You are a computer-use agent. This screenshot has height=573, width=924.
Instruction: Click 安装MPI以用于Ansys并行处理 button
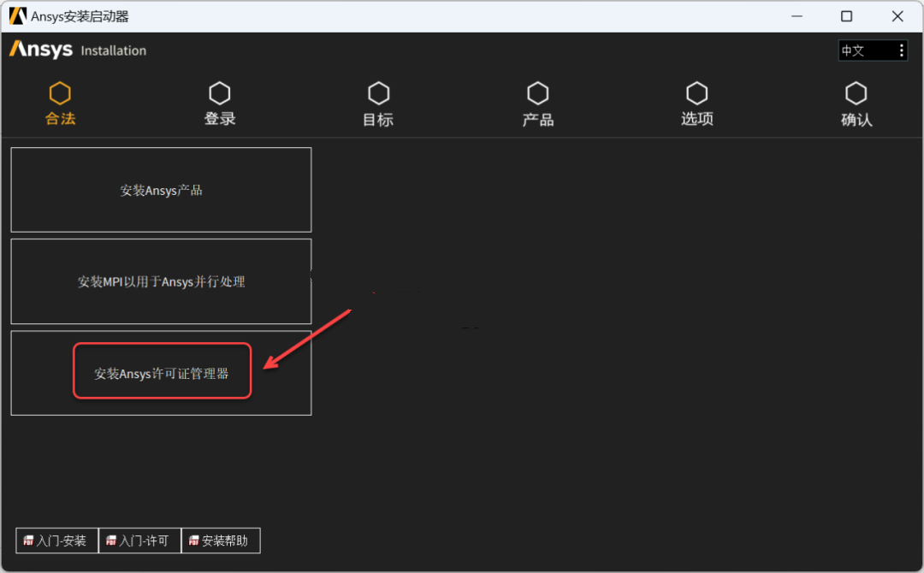[x=161, y=281]
